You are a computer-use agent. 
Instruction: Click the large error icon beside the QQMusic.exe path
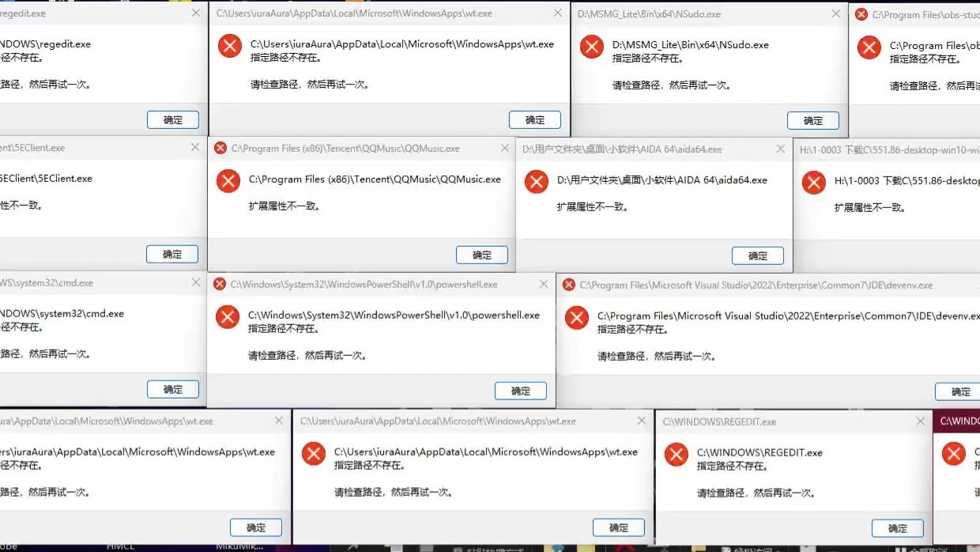tap(228, 181)
